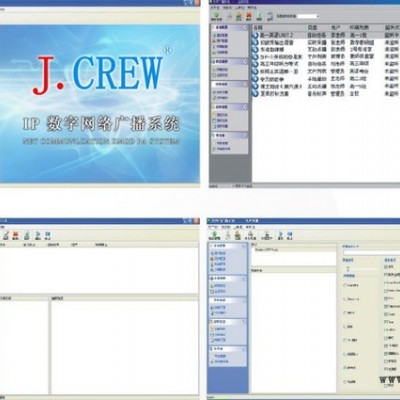Click the 高二3班 terminal cell

[358, 79]
